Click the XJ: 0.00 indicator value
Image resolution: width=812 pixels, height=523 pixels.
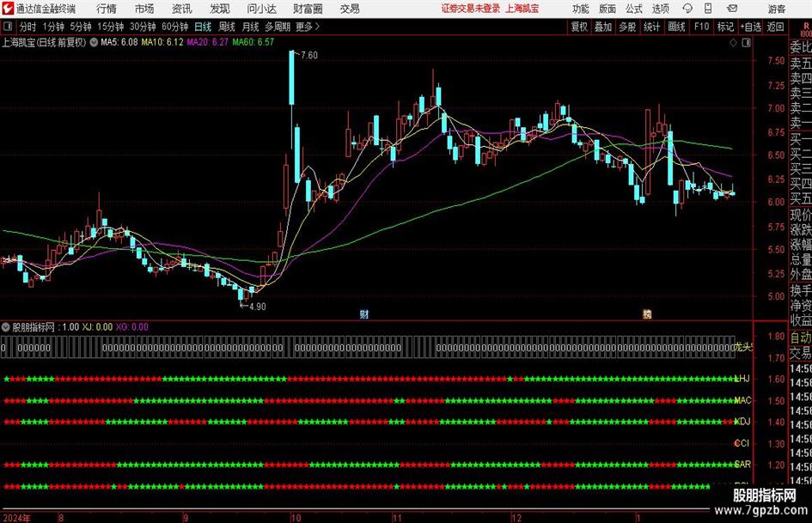97,327
